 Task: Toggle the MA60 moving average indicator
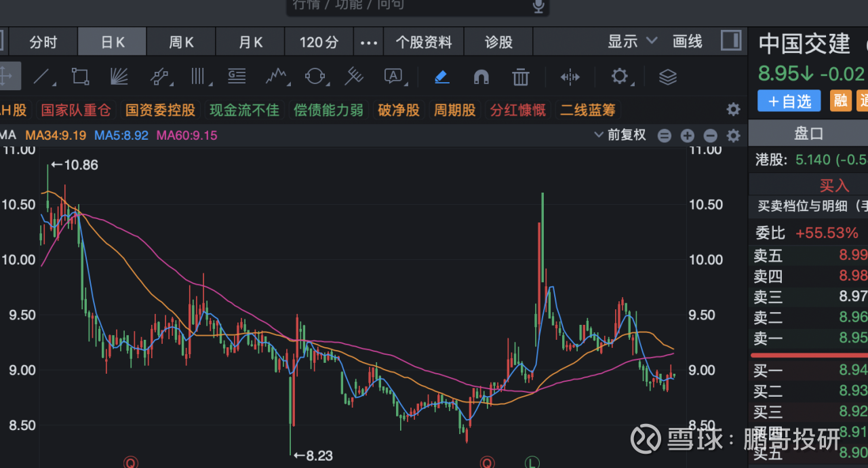tap(186, 135)
